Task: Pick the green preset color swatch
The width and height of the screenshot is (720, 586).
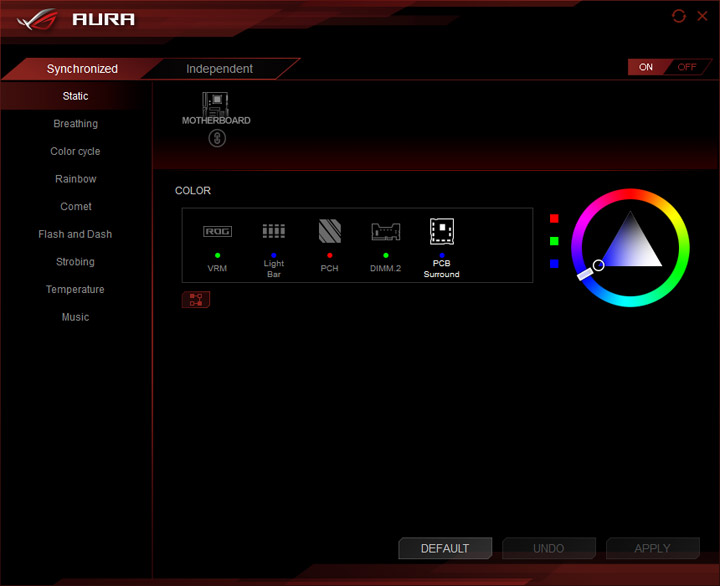Action: click(x=554, y=241)
